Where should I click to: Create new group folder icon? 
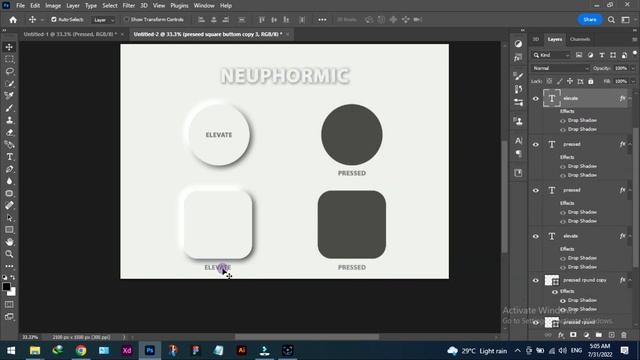598,335
